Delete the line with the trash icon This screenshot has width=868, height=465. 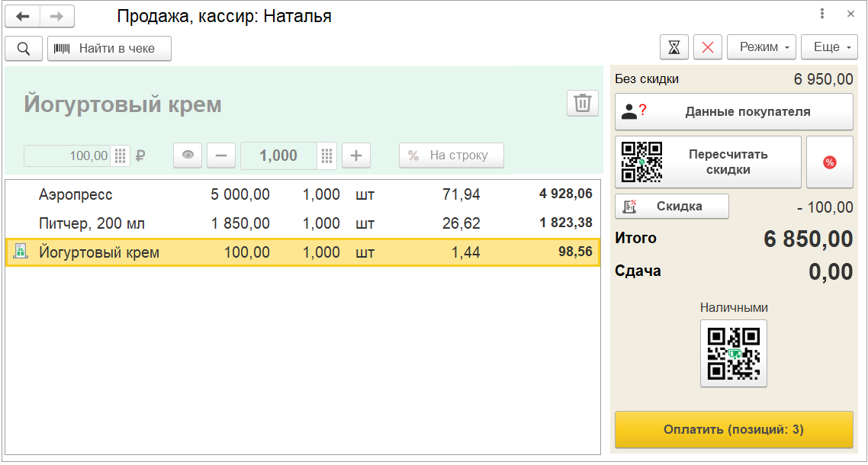[583, 103]
